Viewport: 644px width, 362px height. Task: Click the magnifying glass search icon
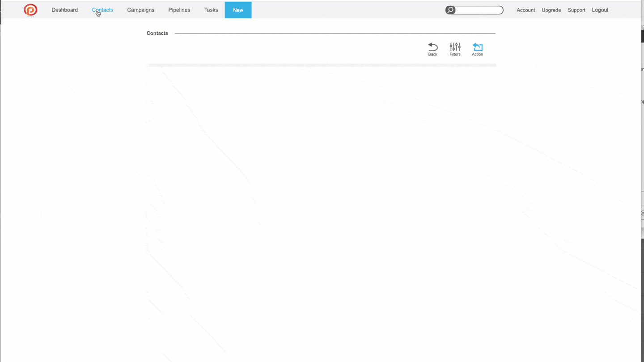pos(450,10)
